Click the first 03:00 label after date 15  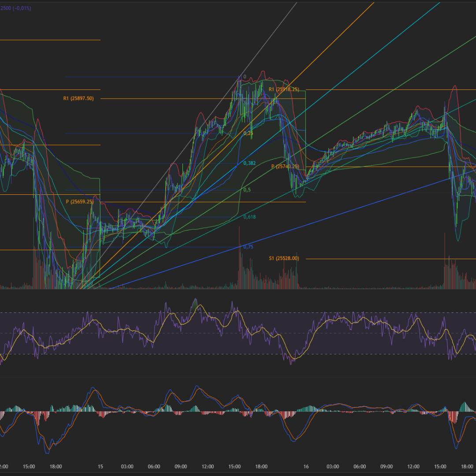pyautogui.click(x=127, y=467)
